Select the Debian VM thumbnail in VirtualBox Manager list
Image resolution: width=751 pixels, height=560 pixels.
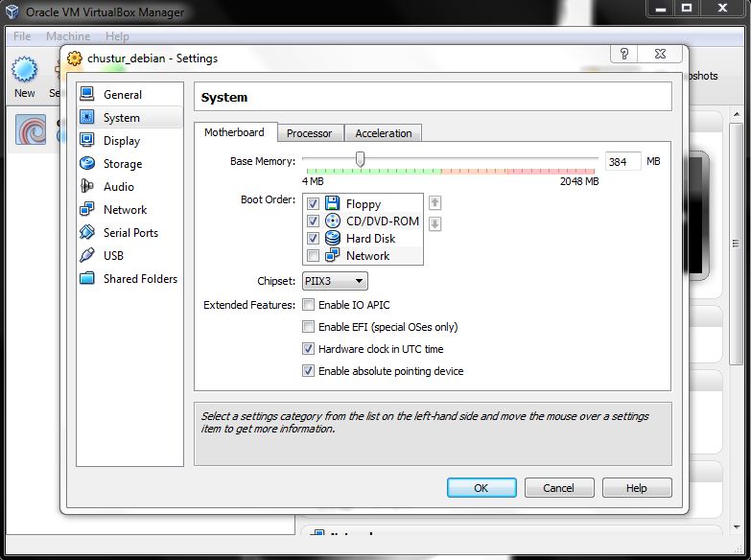[x=31, y=129]
